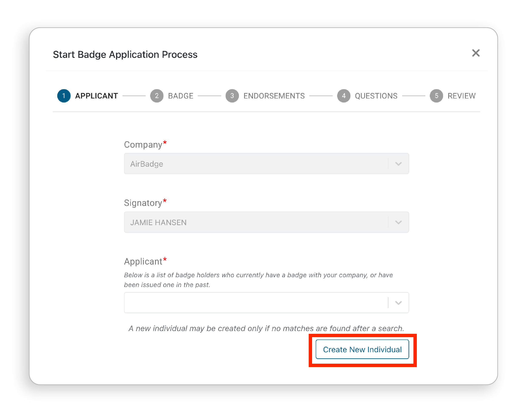Expand the Company dropdown chevron

point(398,164)
